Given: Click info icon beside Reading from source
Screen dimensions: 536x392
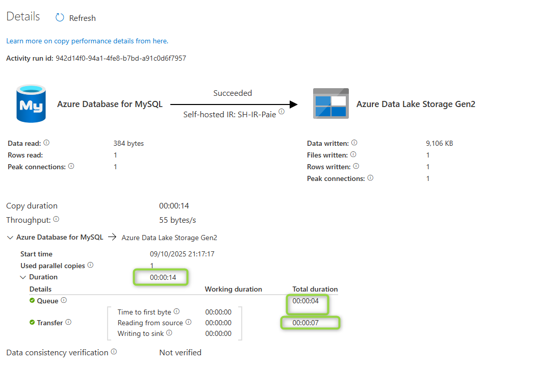Looking at the screenshot, I should point(188,322).
